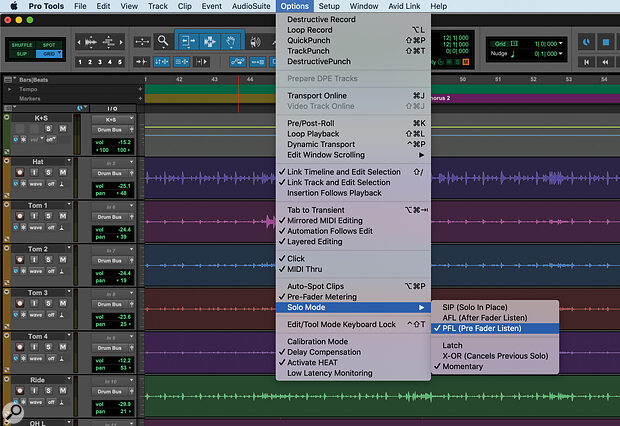Select the Zoomer tool in toolbar

[x=163, y=41]
